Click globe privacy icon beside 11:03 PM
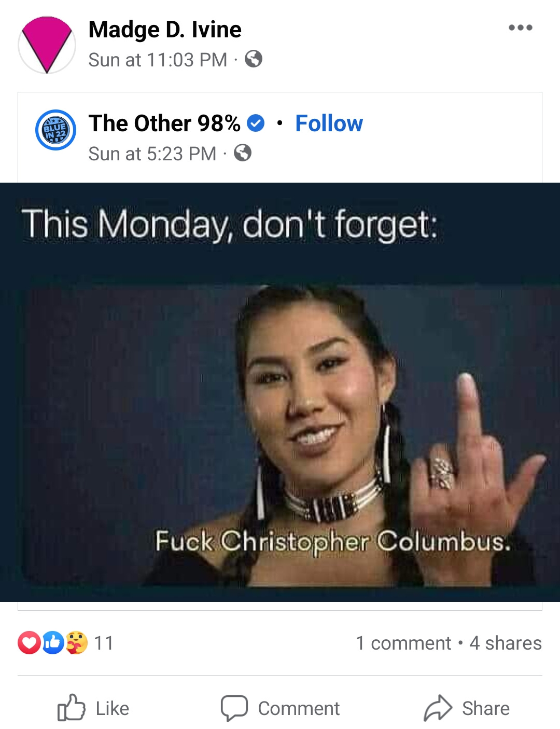This screenshot has width=560, height=729. [x=253, y=59]
